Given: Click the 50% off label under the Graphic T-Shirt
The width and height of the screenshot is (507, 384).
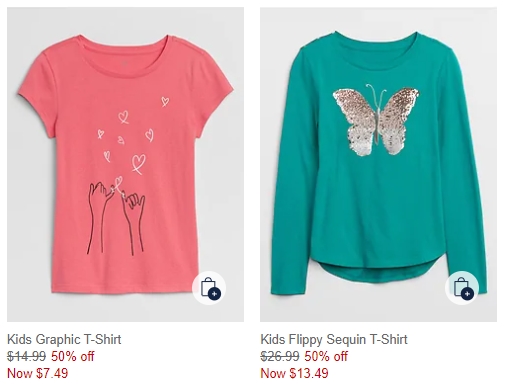Looking at the screenshot, I should click(73, 356).
